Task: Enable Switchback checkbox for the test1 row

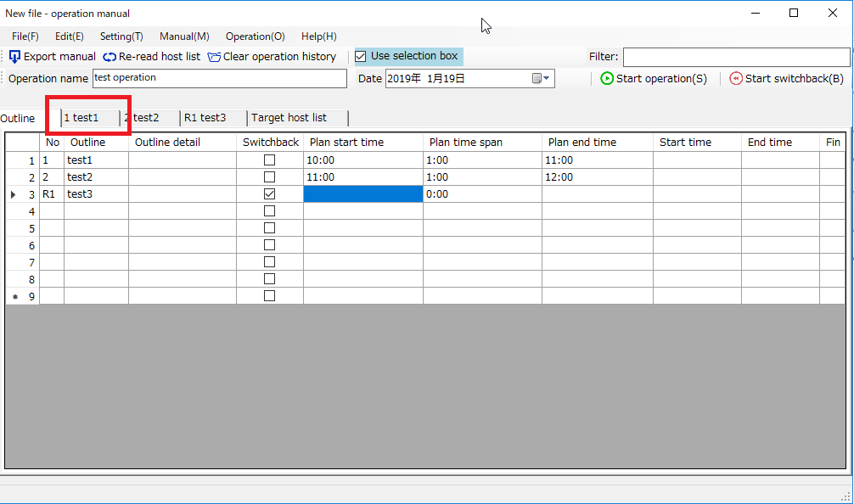Action: (x=269, y=160)
